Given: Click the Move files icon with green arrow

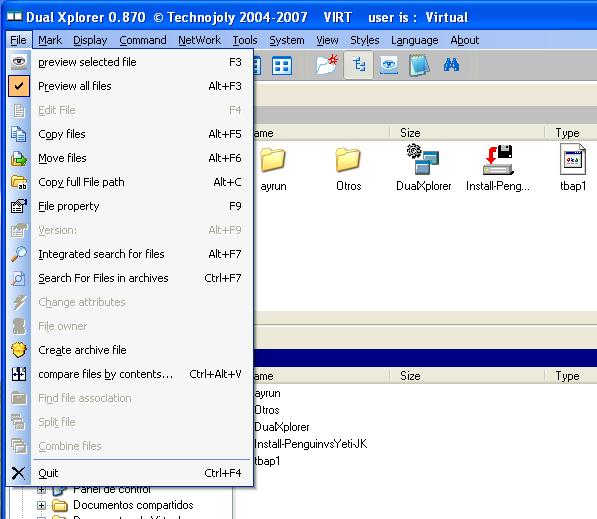Looking at the screenshot, I should 19,158.
